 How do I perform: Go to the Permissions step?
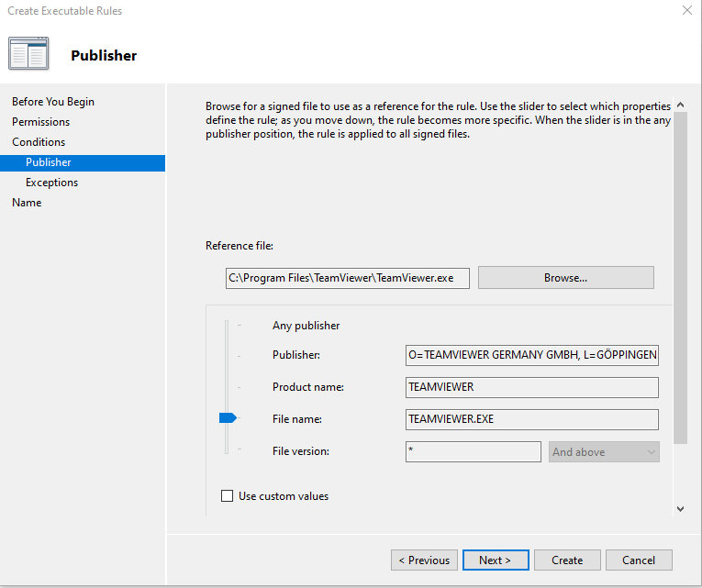click(x=40, y=122)
